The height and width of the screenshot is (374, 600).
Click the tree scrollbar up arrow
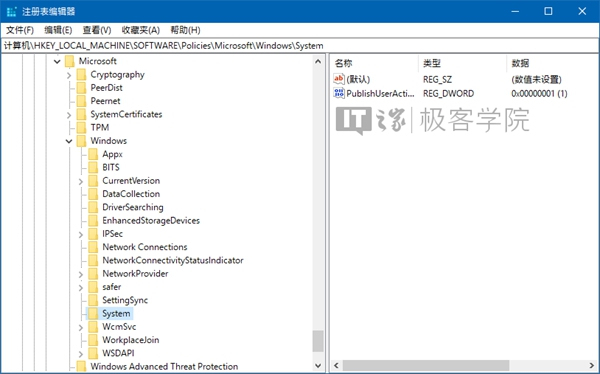point(318,61)
